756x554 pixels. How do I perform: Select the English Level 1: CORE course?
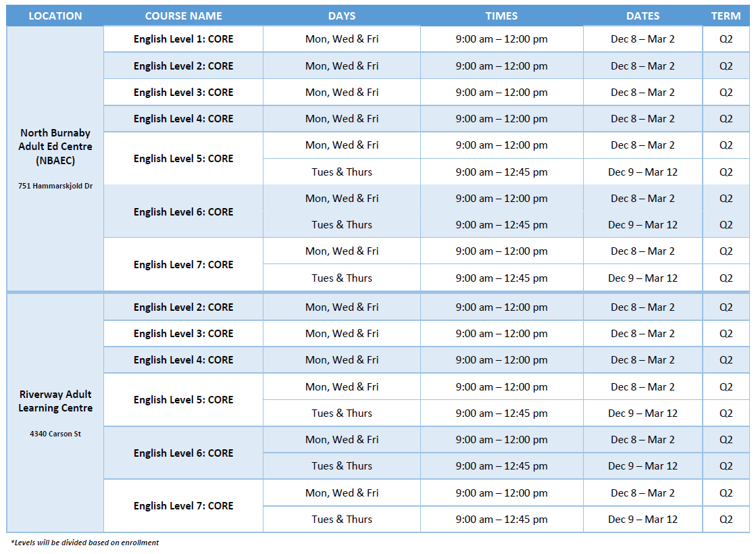183,39
